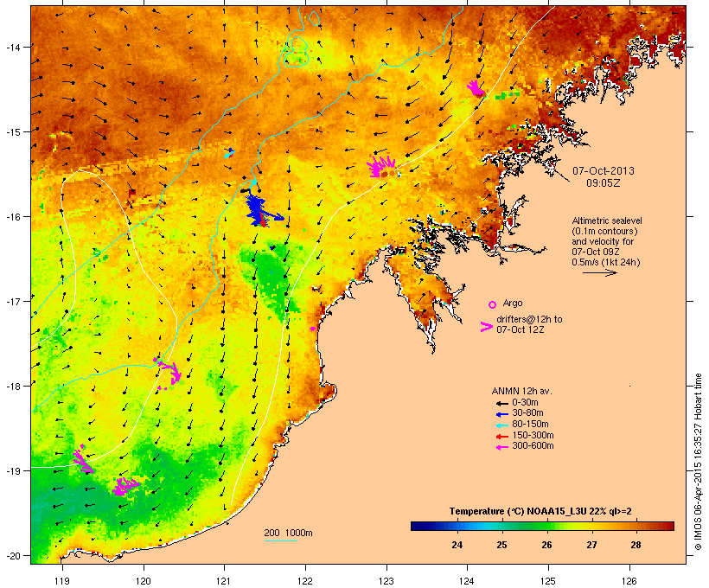
Task: Click the latitude label -19
Action: click(x=12, y=471)
